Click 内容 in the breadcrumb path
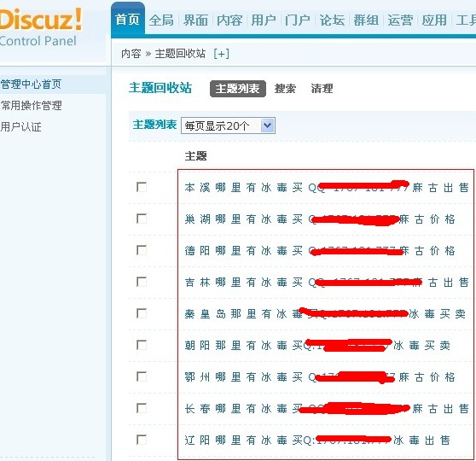Image resolution: width=476 pixels, height=461 pixels. tap(131, 54)
